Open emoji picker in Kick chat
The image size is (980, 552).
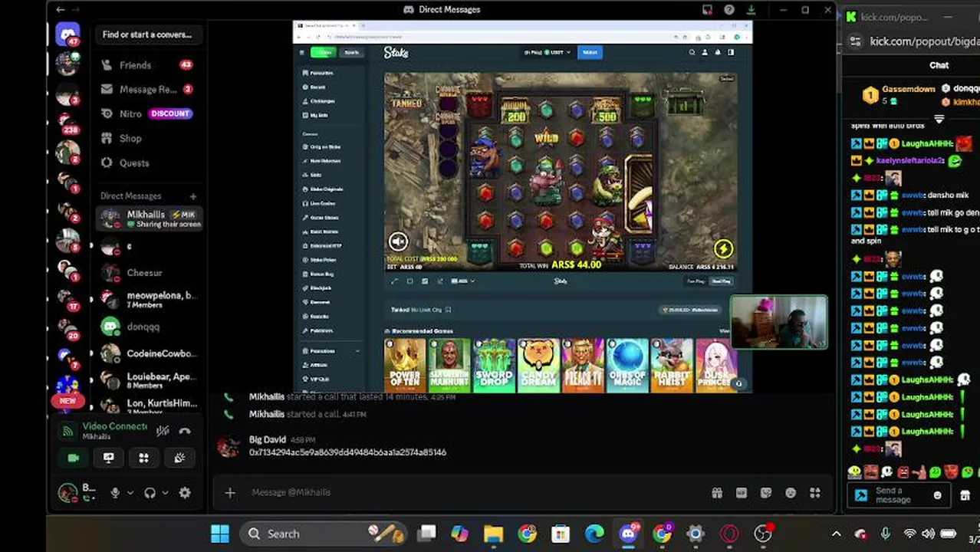tap(937, 495)
